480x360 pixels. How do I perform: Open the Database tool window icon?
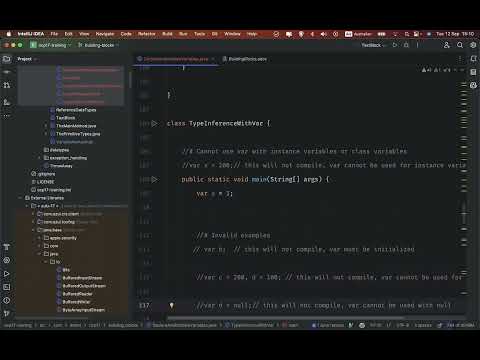point(473,72)
